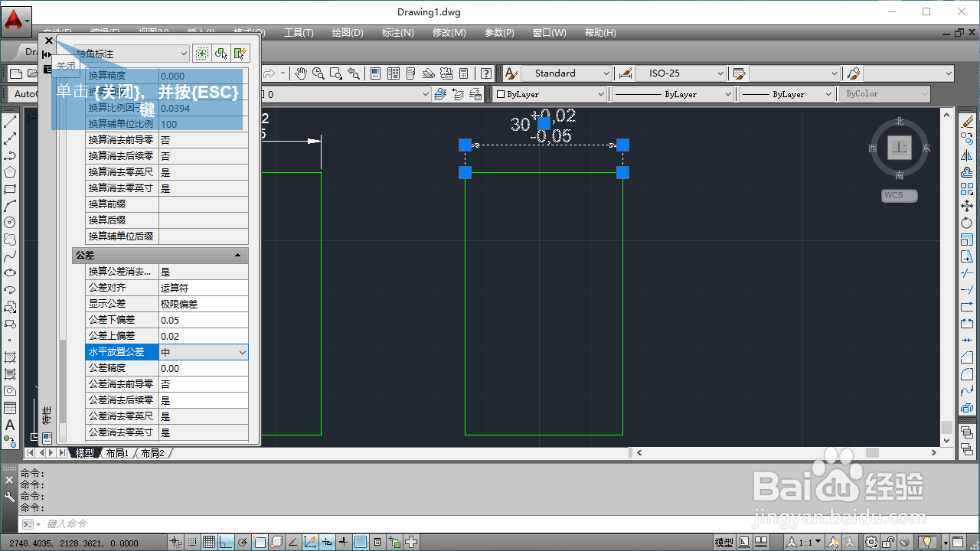The width and height of the screenshot is (980, 551).
Task: Select the multiline Text tool (A)
Action: (10, 425)
